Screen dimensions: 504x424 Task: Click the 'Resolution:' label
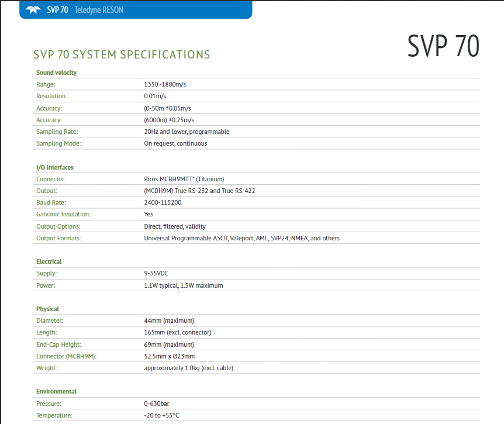point(52,96)
